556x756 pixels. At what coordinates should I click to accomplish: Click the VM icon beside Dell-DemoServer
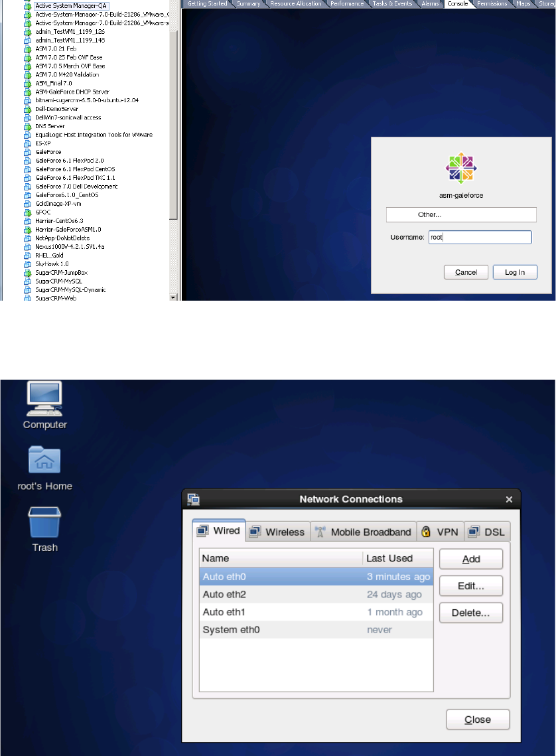pos(28,110)
